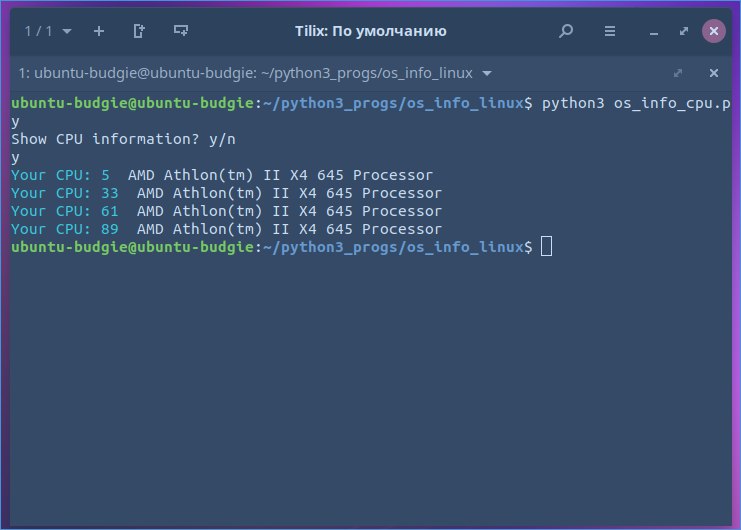The height and width of the screenshot is (530, 741).
Task: Minimize the Tilix window
Action: [652, 31]
